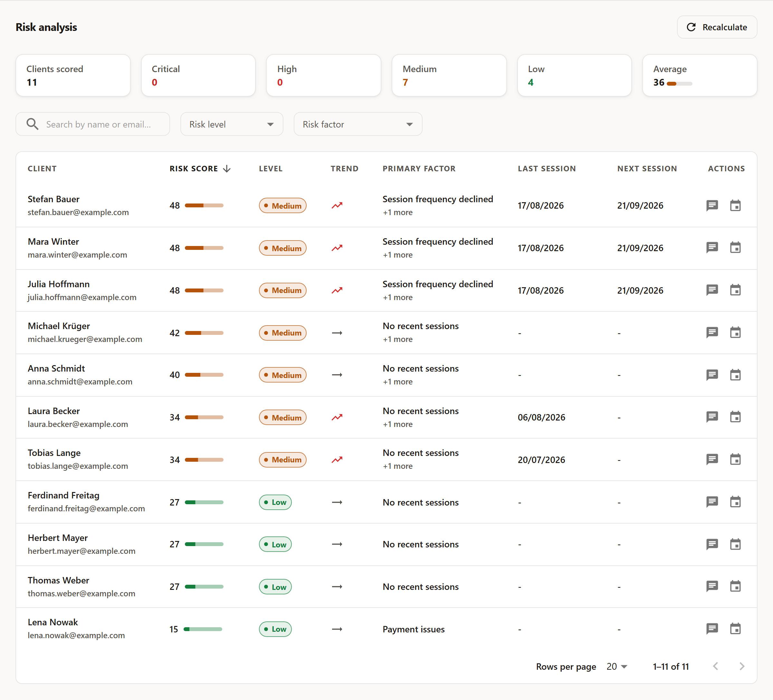Click the rising trend icon for Stefan Bauer

coord(337,205)
